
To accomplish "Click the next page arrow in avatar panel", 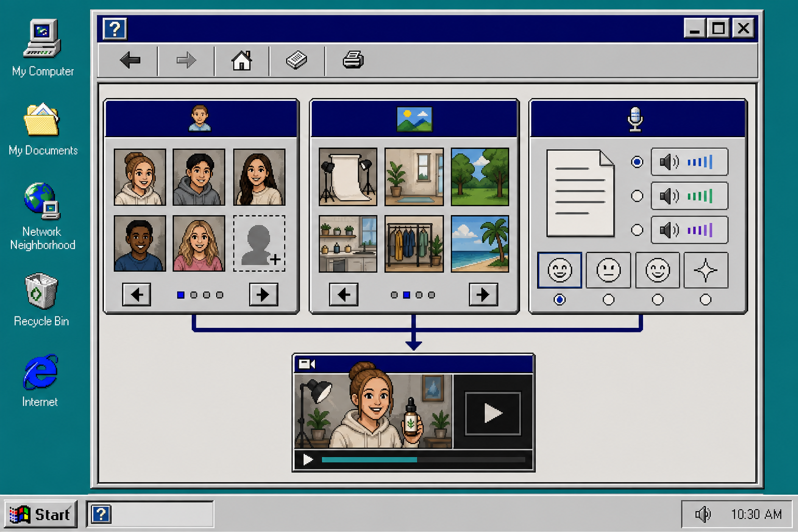I will coord(263,295).
